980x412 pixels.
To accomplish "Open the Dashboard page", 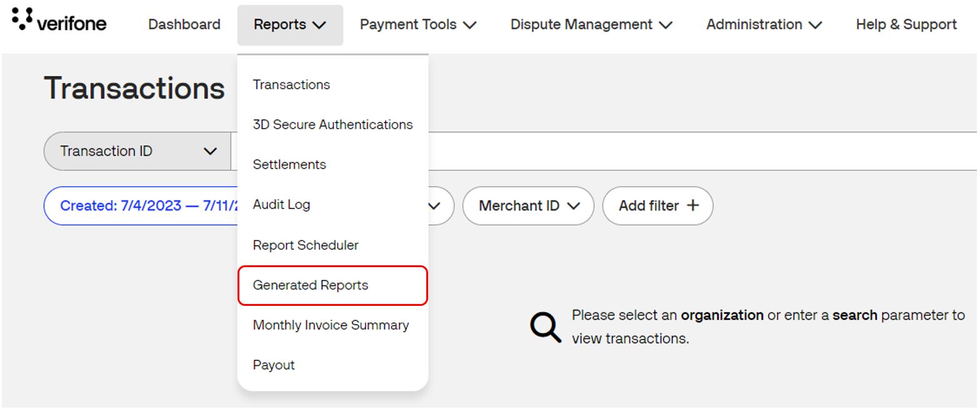I will click(184, 25).
